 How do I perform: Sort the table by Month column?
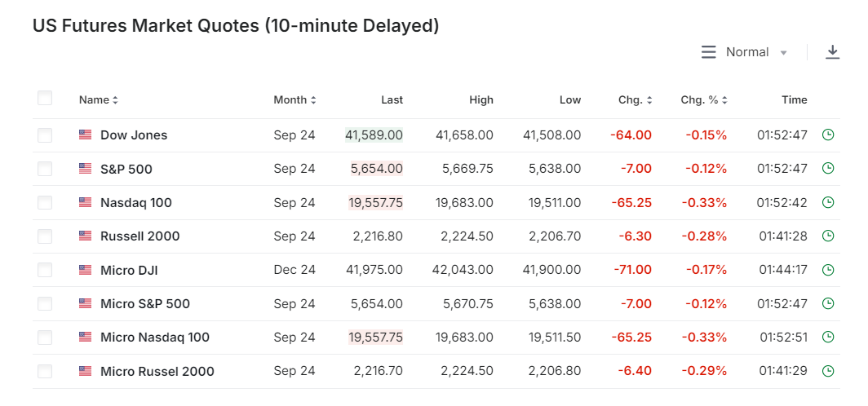(x=294, y=100)
